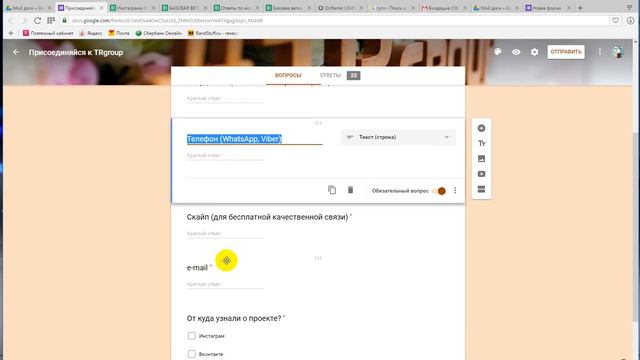Open the RandStuff.ru bookmark
This screenshot has width=640, height=360.
pyautogui.click(x=213, y=33)
